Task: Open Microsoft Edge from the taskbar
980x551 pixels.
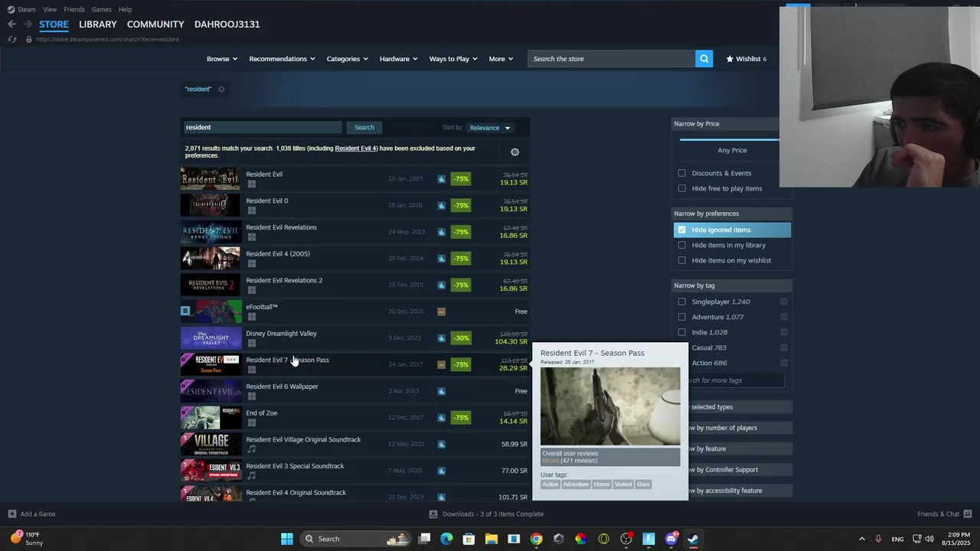Action: tap(446, 539)
